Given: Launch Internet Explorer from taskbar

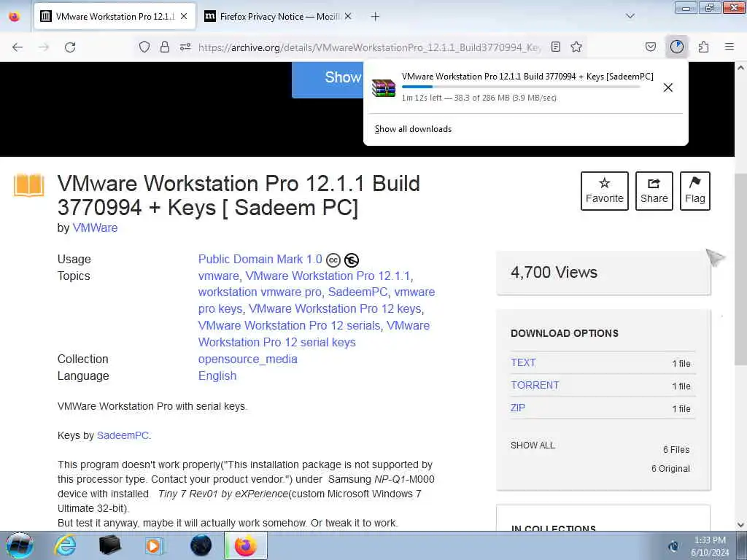Looking at the screenshot, I should coord(65,545).
